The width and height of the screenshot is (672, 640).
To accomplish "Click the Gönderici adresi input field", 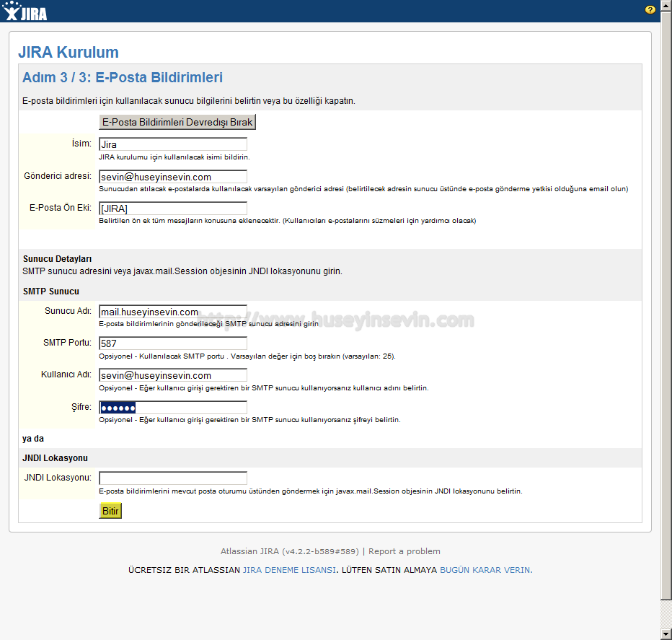I will (173, 177).
